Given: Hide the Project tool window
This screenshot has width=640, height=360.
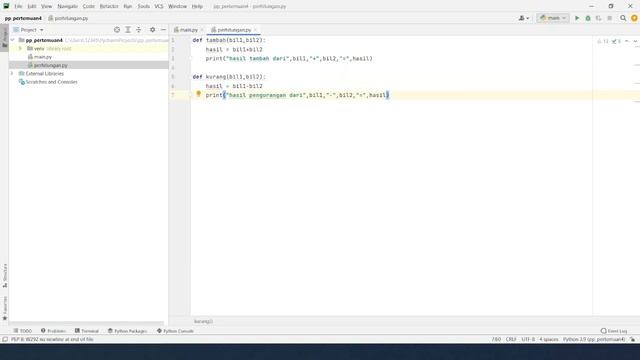Looking at the screenshot, I should pyautogui.click(x=163, y=30).
